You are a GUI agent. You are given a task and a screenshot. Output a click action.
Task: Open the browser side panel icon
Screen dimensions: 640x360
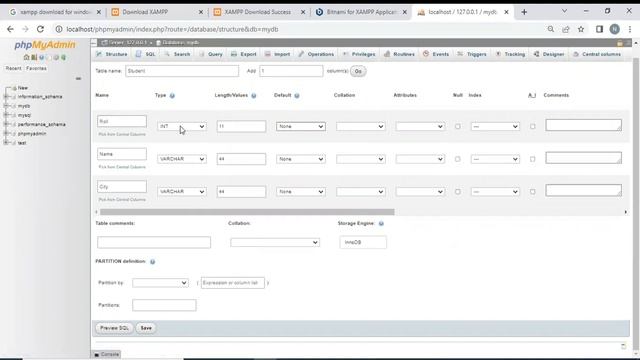coord(599,29)
